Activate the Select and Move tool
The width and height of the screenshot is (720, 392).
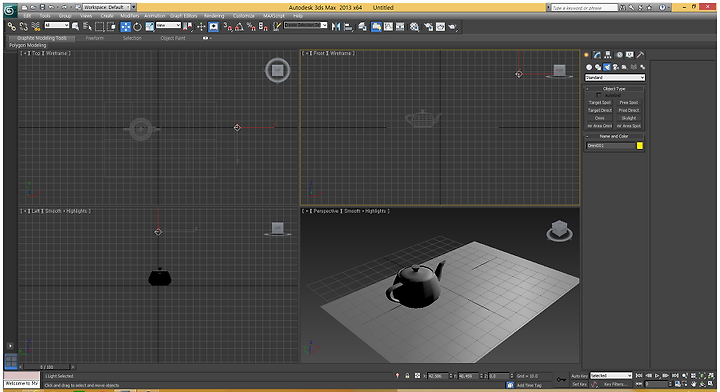coord(125,27)
